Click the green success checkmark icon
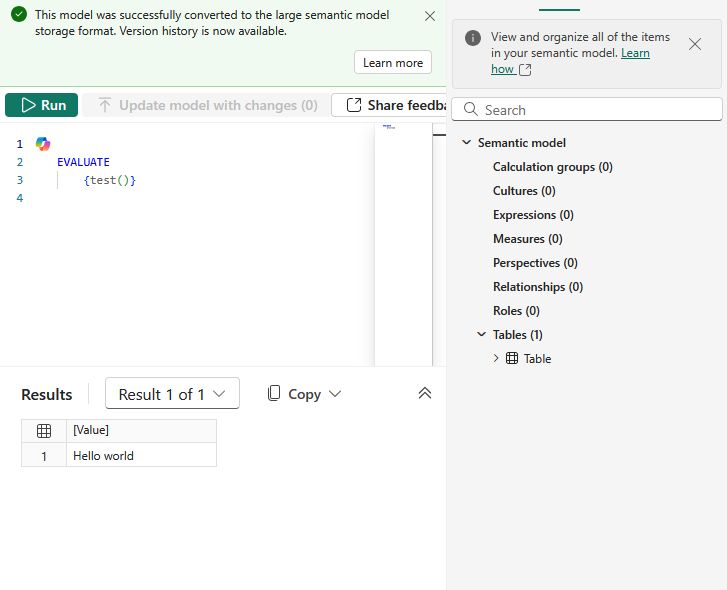 (x=19, y=15)
